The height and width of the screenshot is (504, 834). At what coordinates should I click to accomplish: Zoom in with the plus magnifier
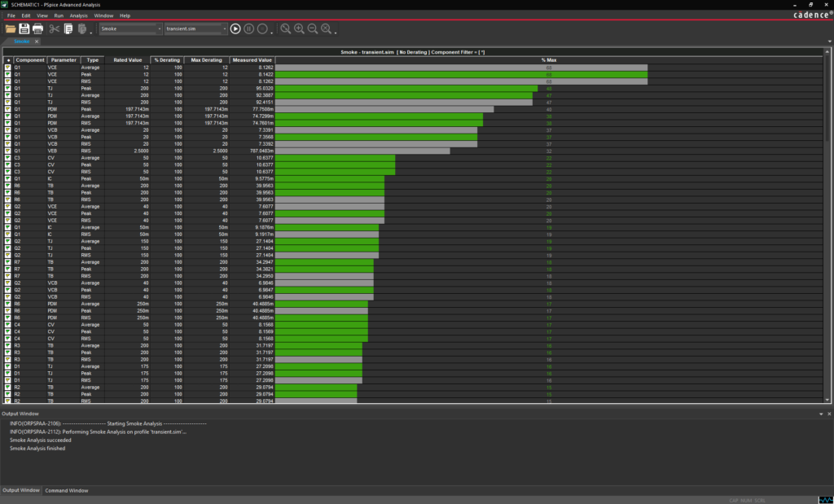point(300,28)
